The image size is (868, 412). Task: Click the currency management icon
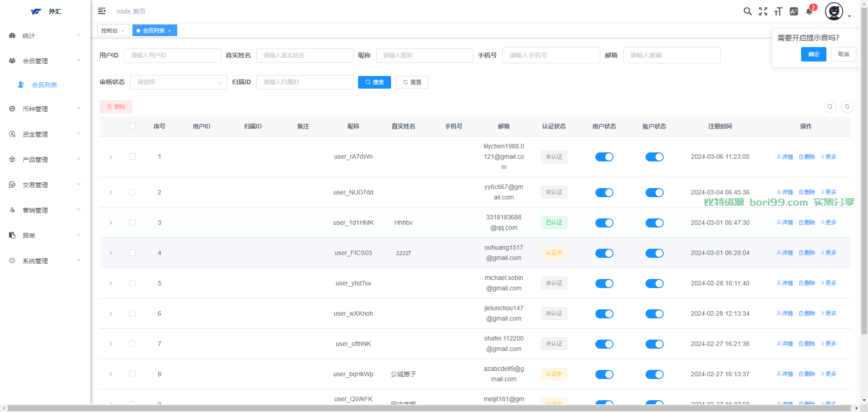(x=12, y=109)
